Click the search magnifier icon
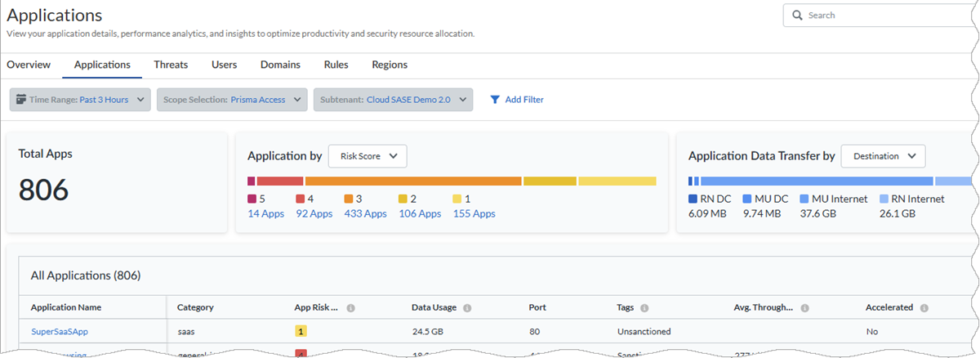Viewport: 980px width, 358px height. point(798,15)
